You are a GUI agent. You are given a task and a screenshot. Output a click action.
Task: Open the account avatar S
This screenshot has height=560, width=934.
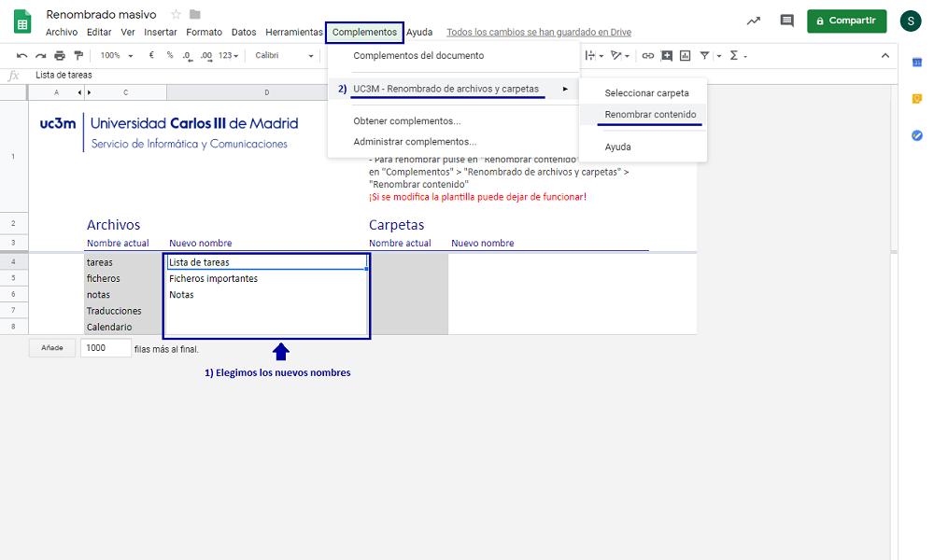point(911,21)
